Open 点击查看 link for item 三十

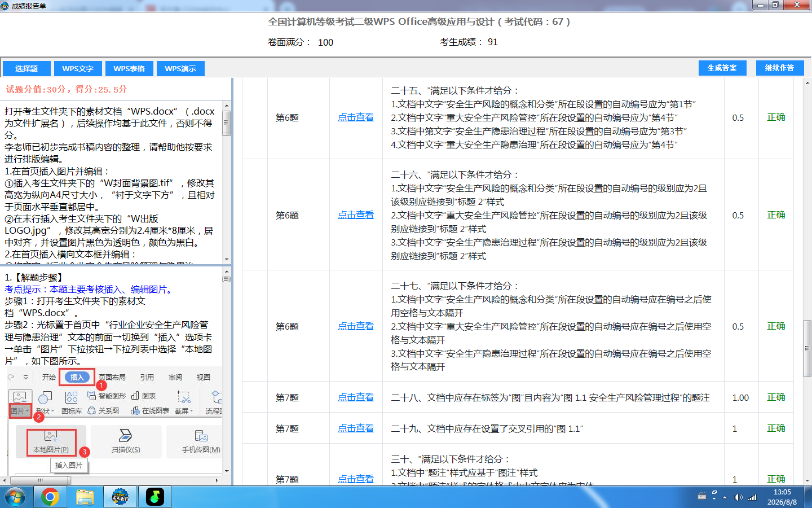coord(356,479)
